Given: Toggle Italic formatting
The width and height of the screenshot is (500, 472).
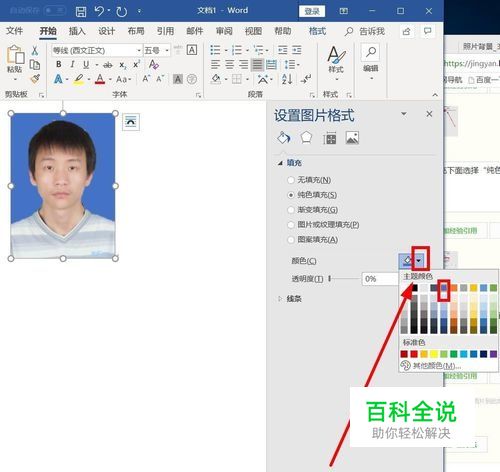Looking at the screenshot, I should pos(72,64).
